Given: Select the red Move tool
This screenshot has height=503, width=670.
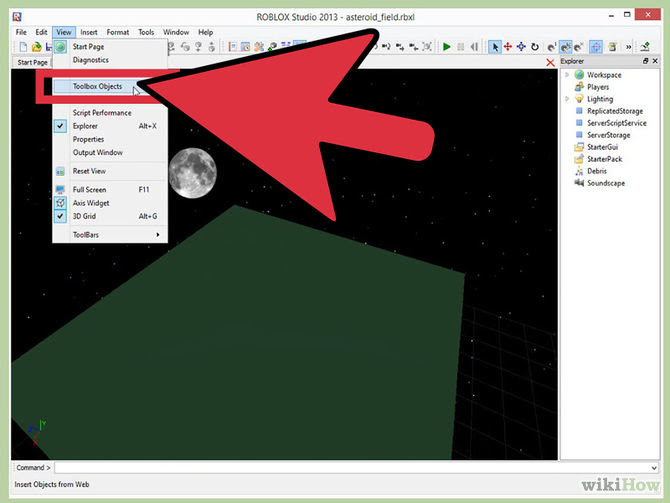Looking at the screenshot, I should click(x=508, y=47).
